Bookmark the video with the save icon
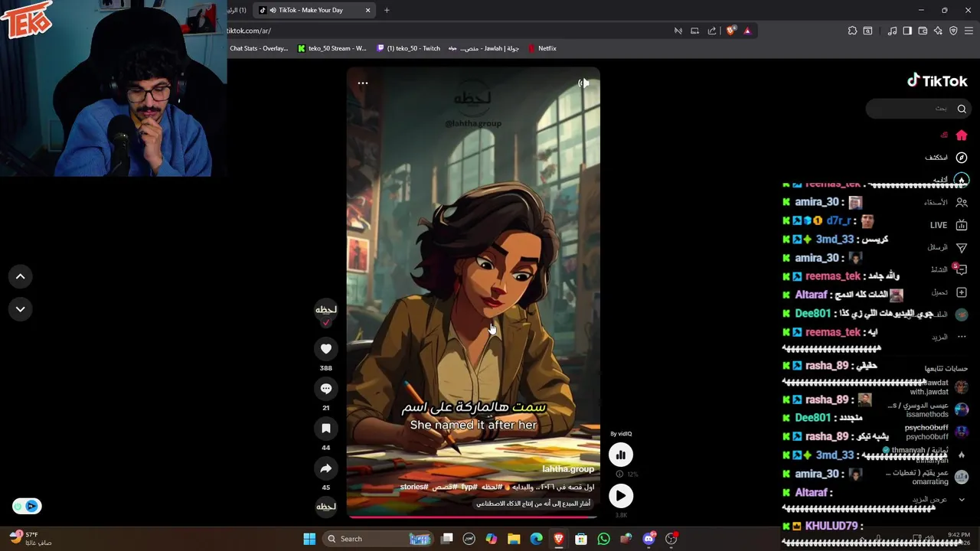Viewport: 980px width, 551px height. (326, 429)
